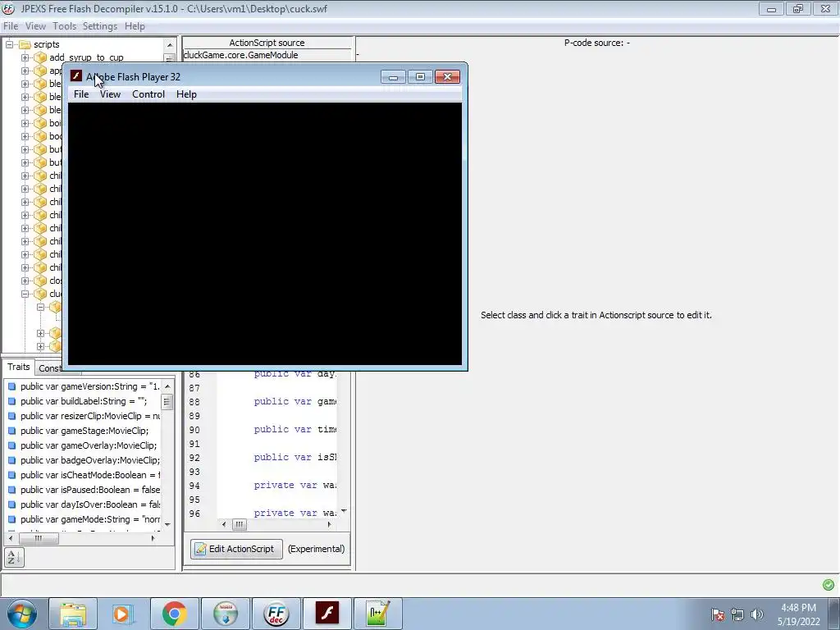Viewport: 840px width, 630px height.
Task: Click the blue icon beside buildLabel trait
Action: (11, 401)
